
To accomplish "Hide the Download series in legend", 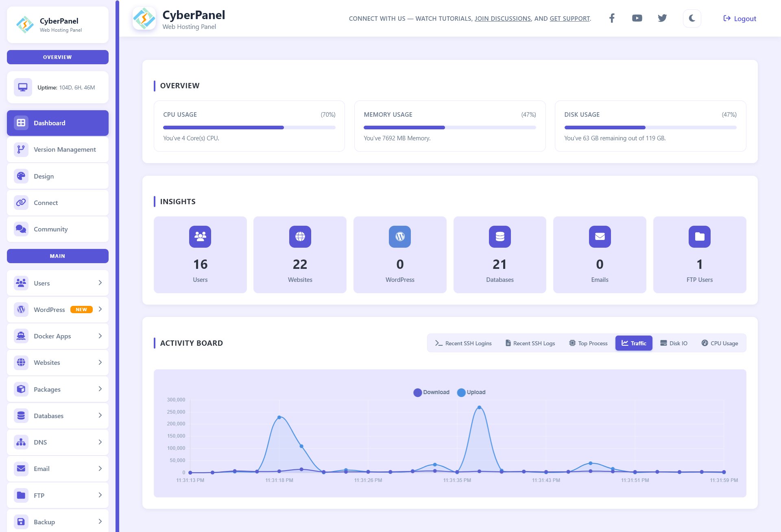I will point(431,392).
